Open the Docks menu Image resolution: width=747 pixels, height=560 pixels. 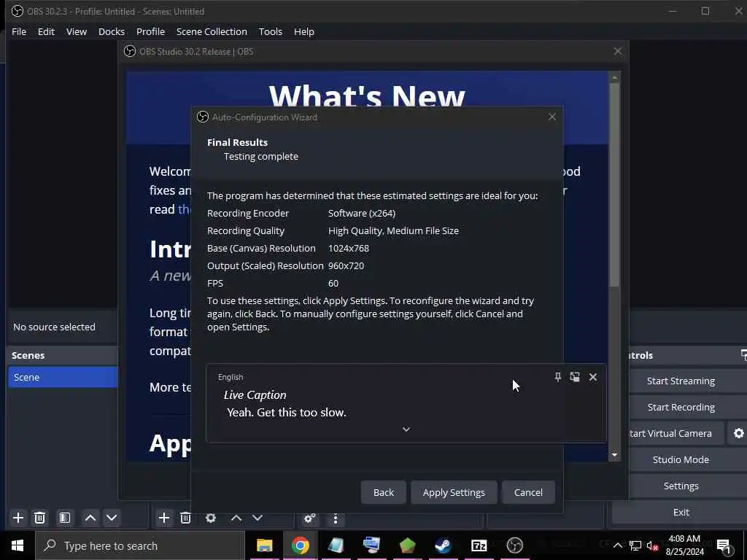click(112, 31)
